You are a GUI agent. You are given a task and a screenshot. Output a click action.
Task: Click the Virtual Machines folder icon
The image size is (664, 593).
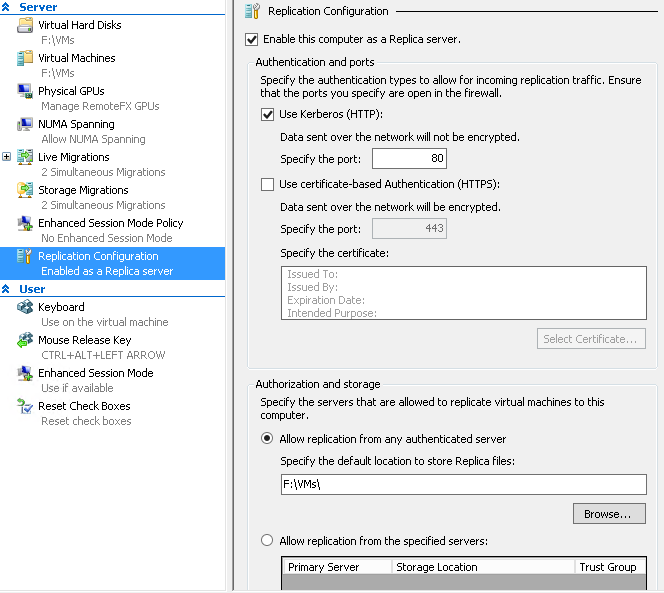coord(25,58)
